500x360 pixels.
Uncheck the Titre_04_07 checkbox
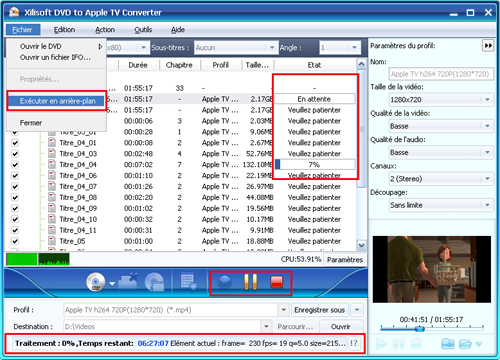(15, 187)
